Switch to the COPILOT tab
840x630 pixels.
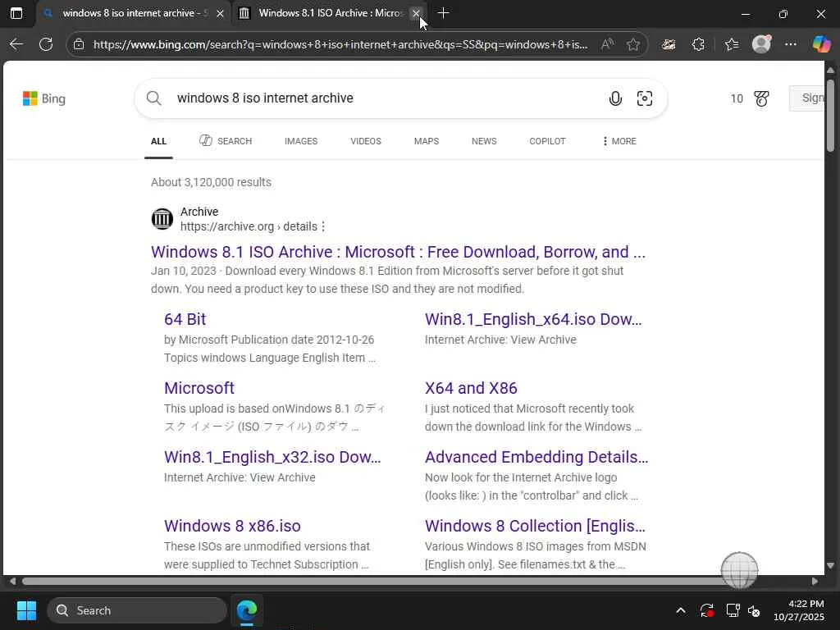[547, 141]
